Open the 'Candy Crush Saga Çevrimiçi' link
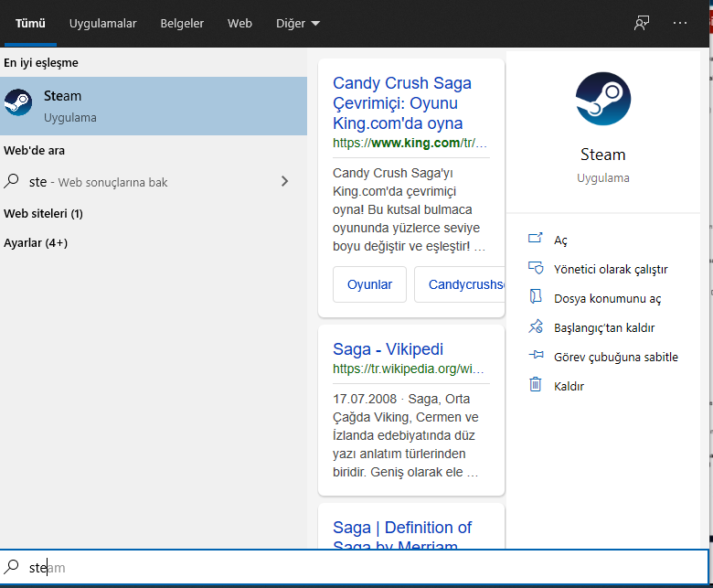This screenshot has height=588, width=713. pos(402,103)
